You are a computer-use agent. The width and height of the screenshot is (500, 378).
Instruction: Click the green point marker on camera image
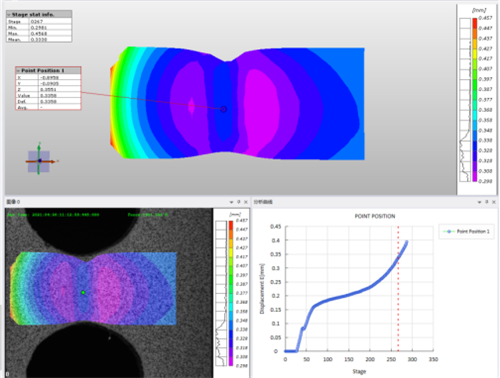pos(83,292)
